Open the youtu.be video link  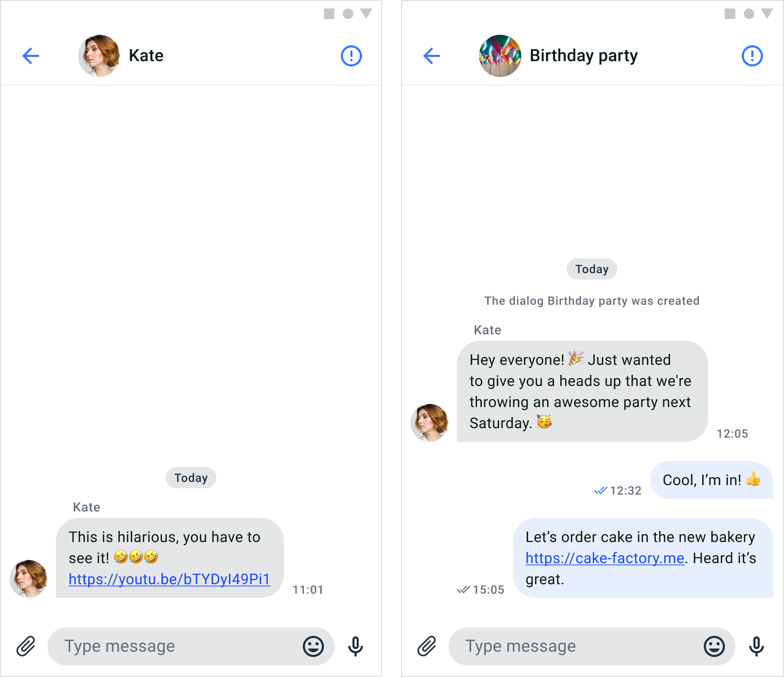[x=169, y=579]
